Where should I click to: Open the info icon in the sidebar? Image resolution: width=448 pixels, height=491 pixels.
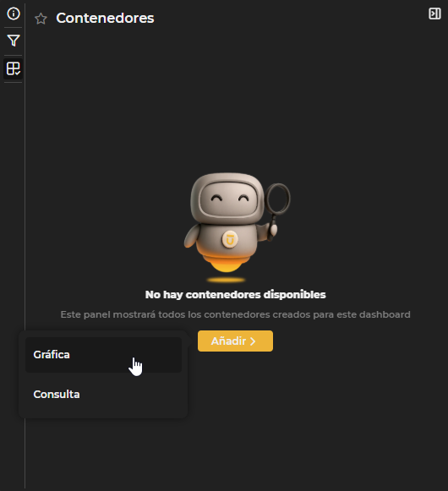point(14,14)
